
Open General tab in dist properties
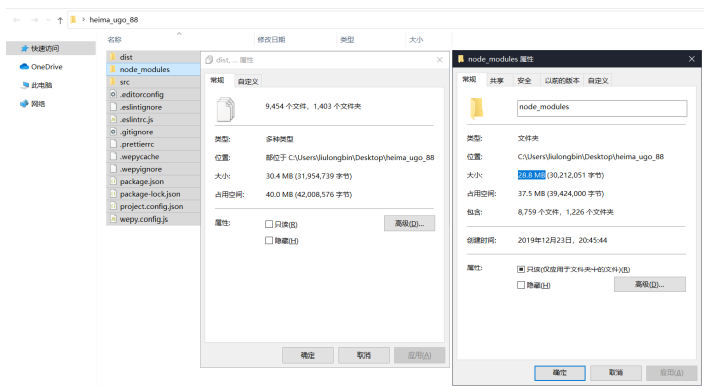point(217,80)
